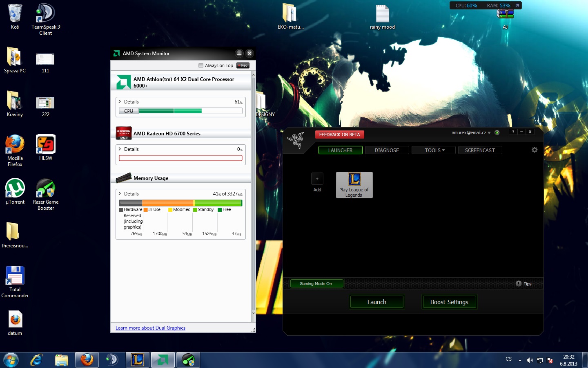588x368 pixels.
Task: Open the Windows Start menu
Action: pos(11,360)
